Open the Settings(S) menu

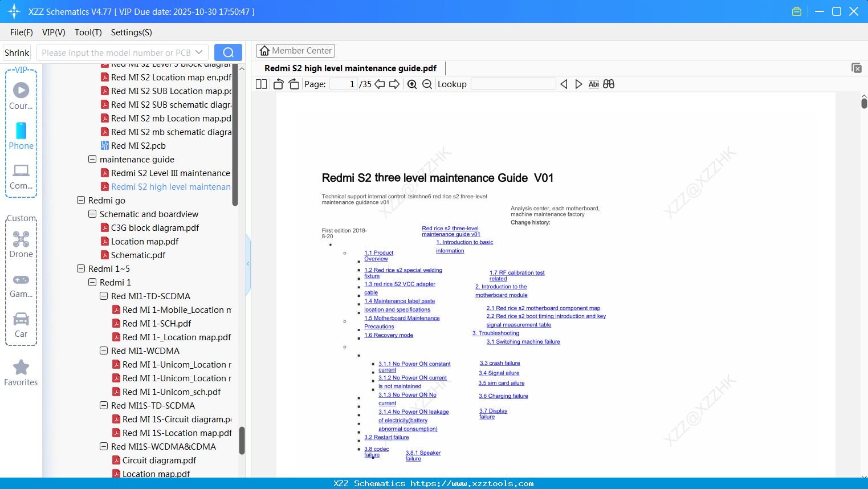132,32
